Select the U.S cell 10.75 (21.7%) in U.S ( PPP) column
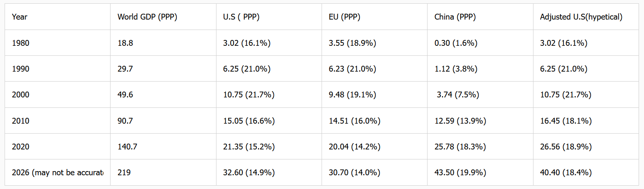The height and width of the screenshot is (189, 644). (269, 94)
